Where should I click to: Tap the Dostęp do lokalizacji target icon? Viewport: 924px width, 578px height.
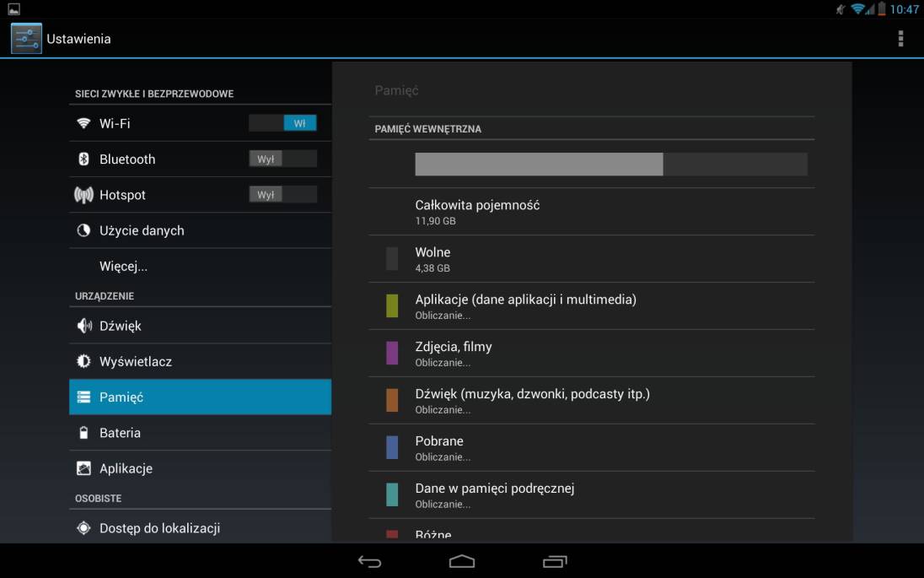(83, 528)
